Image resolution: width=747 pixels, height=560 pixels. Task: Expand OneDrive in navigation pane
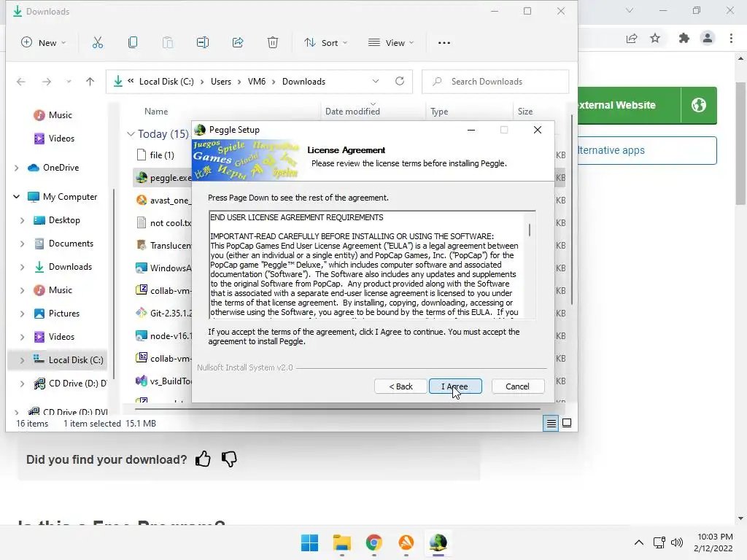tap(17, 168)
